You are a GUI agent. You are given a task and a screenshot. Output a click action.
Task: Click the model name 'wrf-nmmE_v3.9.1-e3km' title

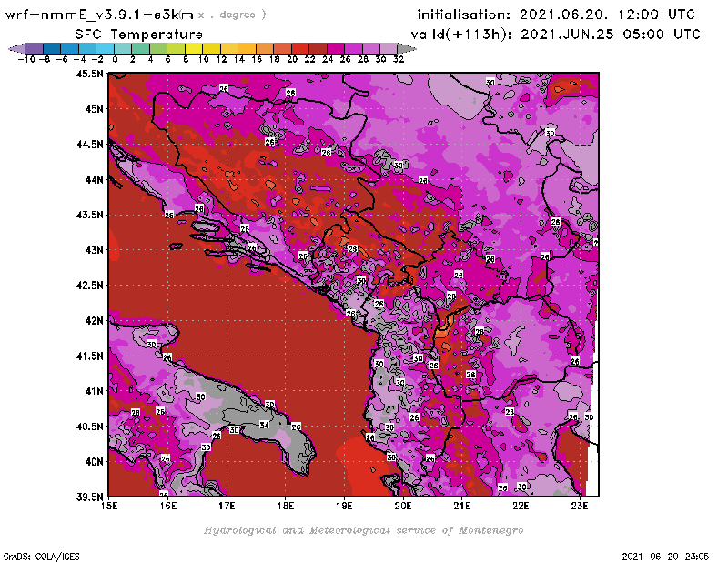click(99, 15)
